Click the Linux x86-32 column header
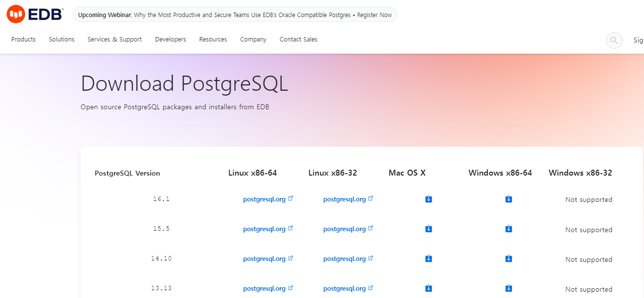This screenshot has height=298, width=644. pyautogui.click(x=332, y=173)
